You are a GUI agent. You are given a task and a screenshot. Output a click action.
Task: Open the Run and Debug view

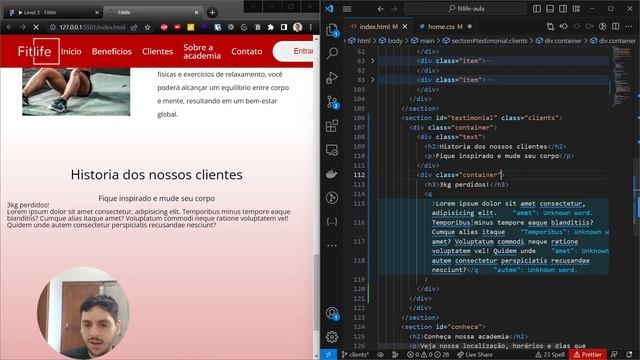coord(332,77)
